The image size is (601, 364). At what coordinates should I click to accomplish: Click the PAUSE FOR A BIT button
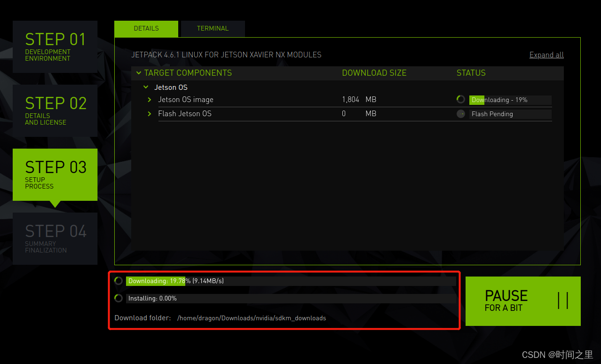tap(523, 301)
